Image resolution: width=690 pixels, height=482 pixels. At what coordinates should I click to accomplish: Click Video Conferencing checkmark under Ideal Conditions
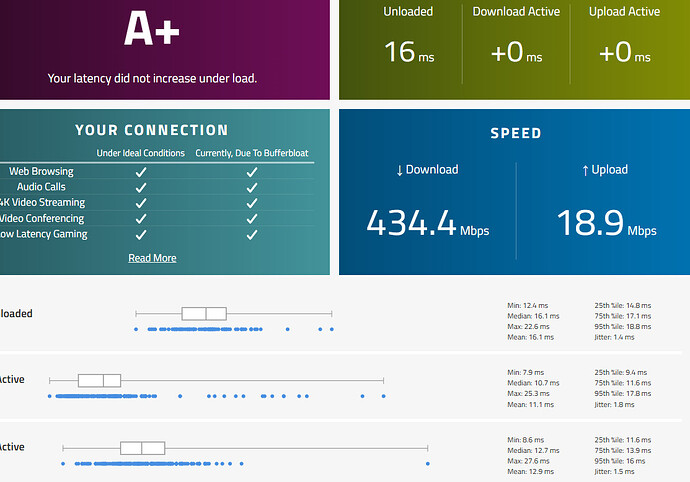click(x=141, y=219)
